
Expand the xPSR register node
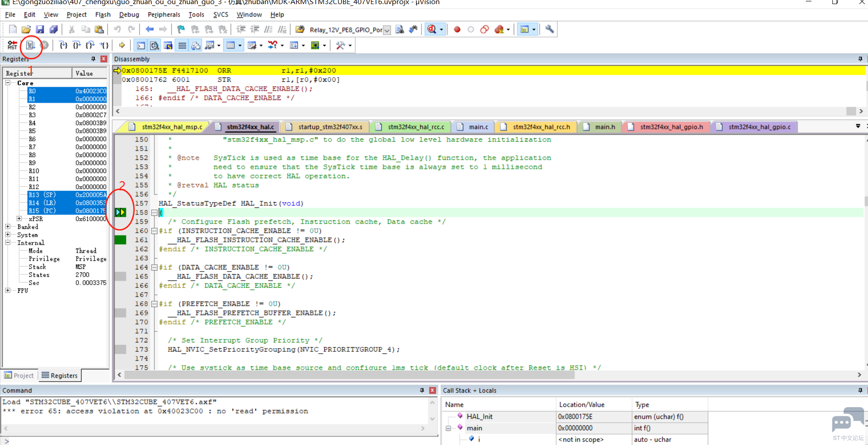click(x=19, y=219)
